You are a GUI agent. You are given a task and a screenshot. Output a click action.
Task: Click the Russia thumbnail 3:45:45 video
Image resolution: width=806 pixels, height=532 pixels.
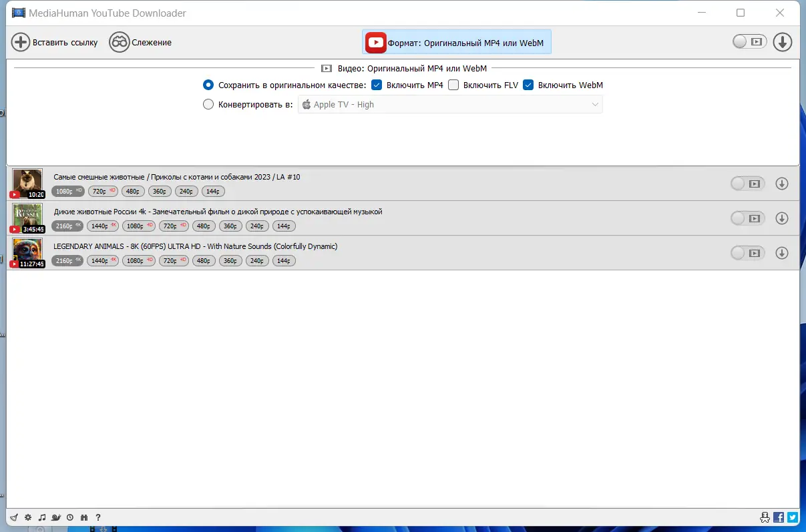(x=27, y=218)
